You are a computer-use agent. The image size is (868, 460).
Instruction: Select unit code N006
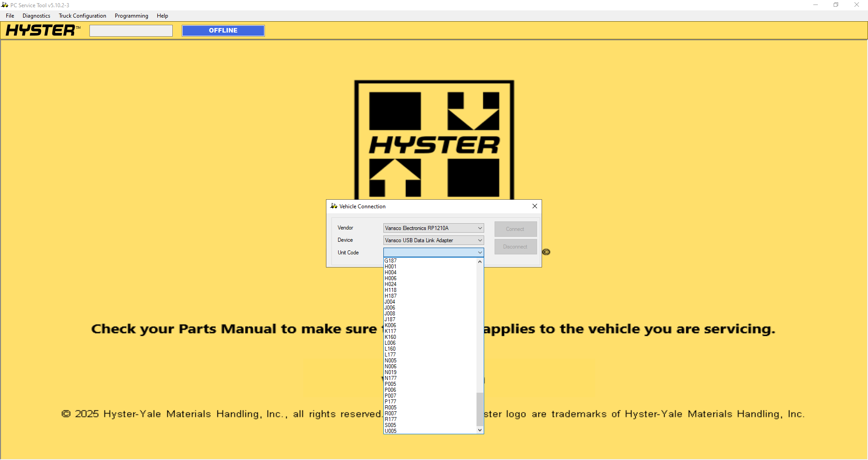point(430,366)
